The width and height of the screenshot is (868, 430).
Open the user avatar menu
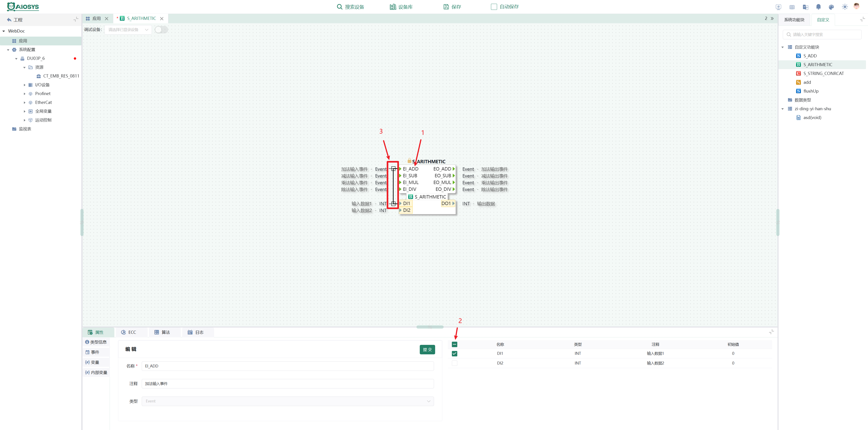[856, 6]
